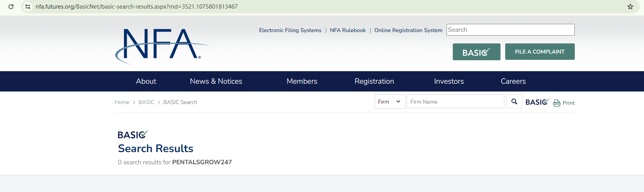Open the Investors menu

coord(449,81)
